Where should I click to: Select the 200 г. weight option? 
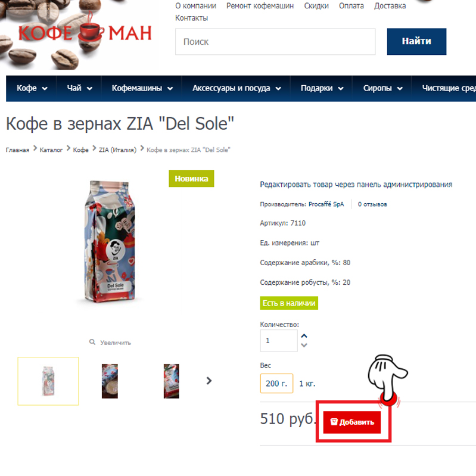pyautogui.click(x=276, y=384)
